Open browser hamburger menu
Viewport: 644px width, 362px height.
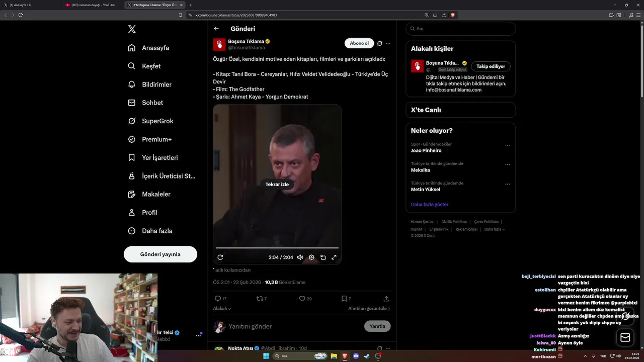click(638, 15)
